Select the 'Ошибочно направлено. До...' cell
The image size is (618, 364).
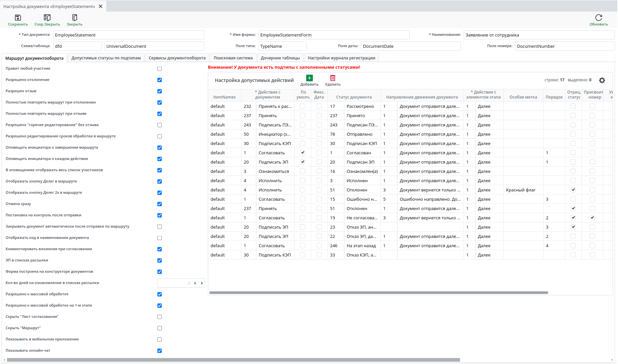(x=430, y=199)
